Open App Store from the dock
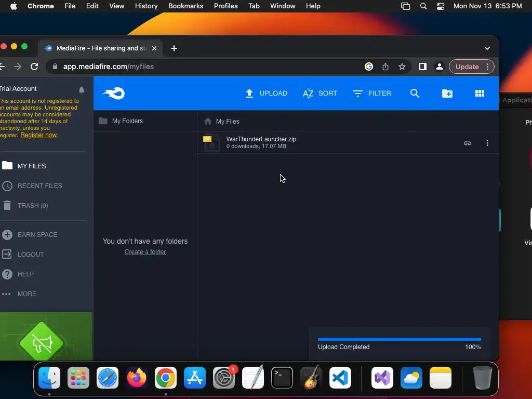The height and width of the screenshot is (399, 532). pos(195,378)
